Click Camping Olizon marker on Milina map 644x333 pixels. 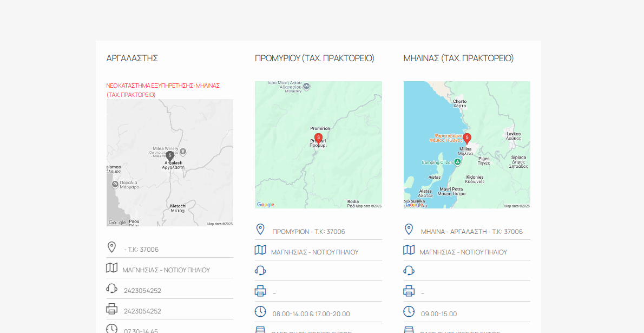click(x=458, y=162)
